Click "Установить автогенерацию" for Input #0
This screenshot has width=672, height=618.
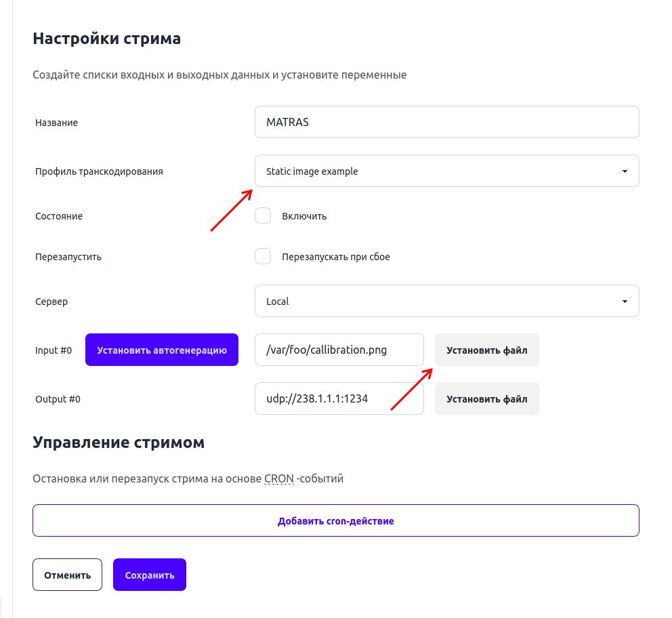point(162,350)
